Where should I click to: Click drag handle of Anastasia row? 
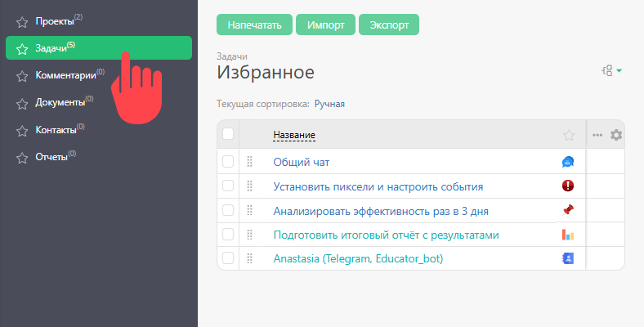250,258
